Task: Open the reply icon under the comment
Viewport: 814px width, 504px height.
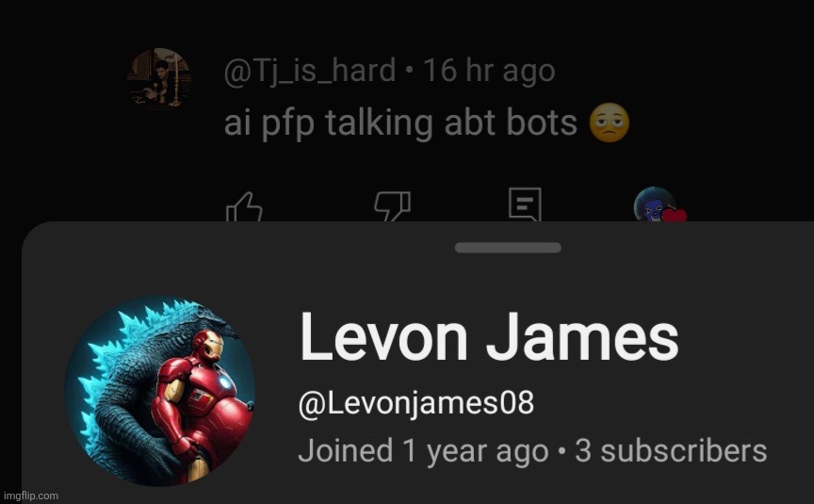Action: point(525,205)
